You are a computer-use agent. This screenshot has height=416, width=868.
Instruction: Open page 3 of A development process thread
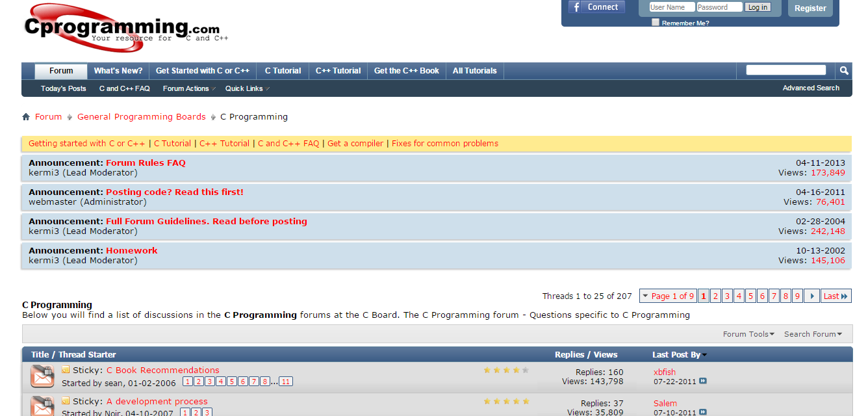coord(207,413)
